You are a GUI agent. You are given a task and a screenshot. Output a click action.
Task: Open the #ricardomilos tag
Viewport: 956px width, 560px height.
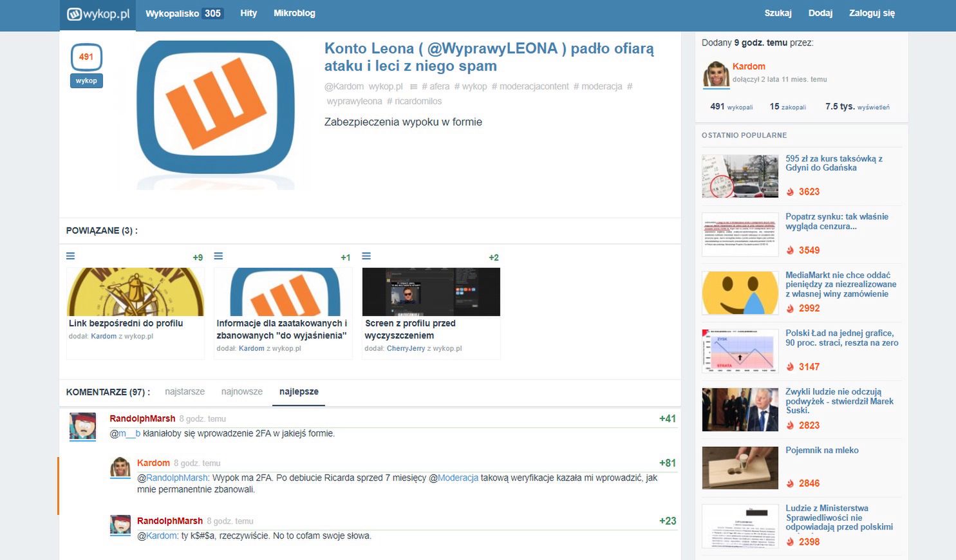(x=414, y=101)
